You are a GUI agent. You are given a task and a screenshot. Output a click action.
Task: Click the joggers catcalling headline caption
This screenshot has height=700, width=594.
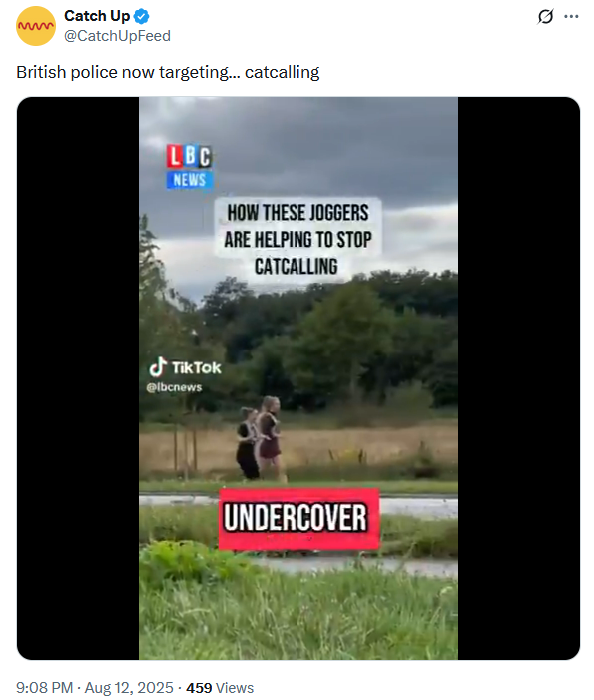(x=297, y=240)
